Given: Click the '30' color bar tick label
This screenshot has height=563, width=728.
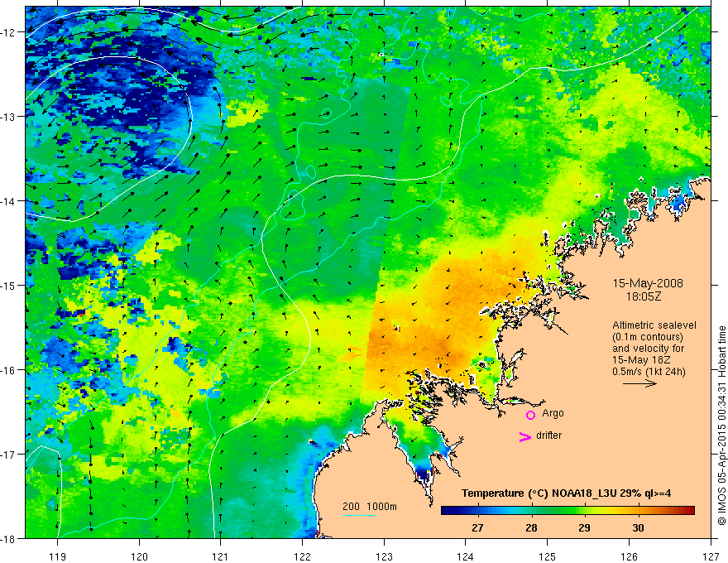Looking at the screenshot, I should (638, 527).
